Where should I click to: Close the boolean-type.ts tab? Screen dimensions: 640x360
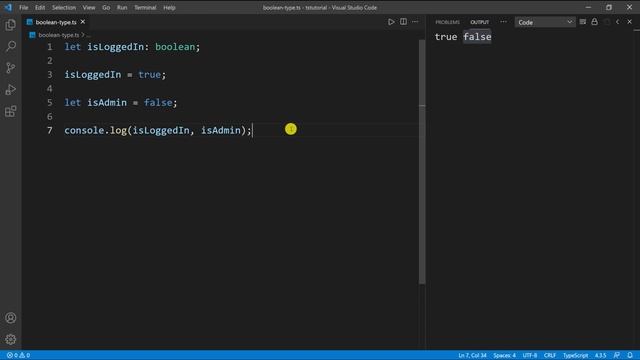click(x=83, y=22)
